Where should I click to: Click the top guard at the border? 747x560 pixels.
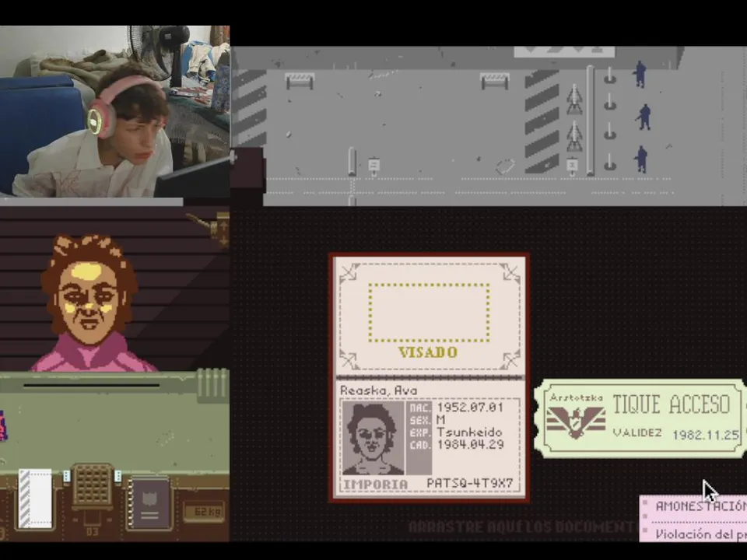tap(640, 75)
